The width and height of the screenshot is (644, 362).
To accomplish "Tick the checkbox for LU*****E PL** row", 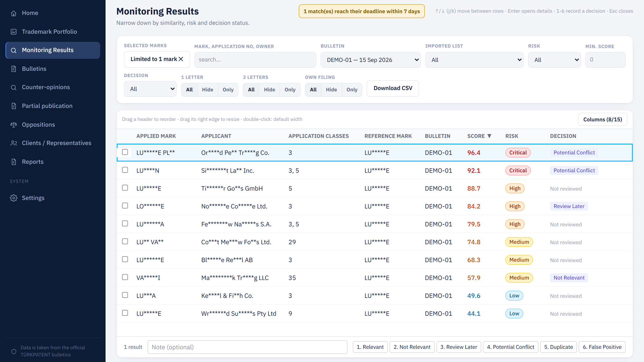I will [125, 152].
